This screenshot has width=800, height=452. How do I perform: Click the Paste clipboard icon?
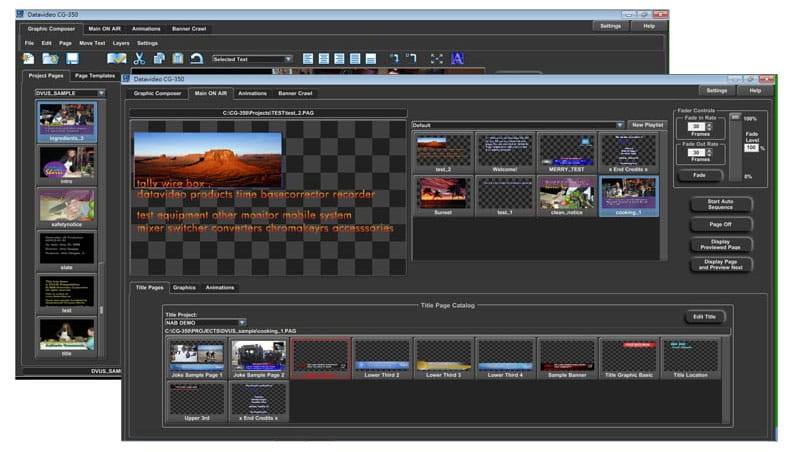tap(177, 60)
